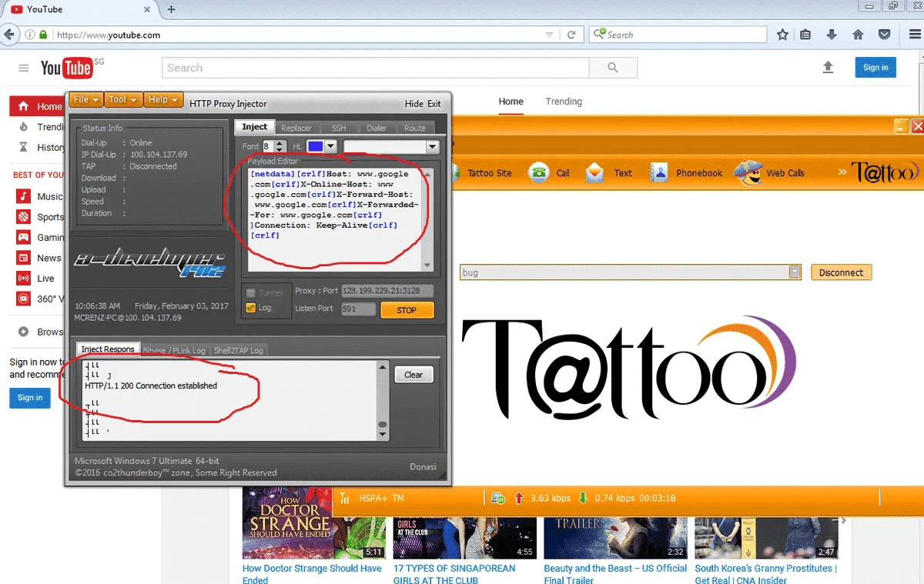Viewport: 924px width, 584px height.
Task: Open the Pocket icon in Firefox toolbar
Action: pyautogui.click(x=885, y=35)
